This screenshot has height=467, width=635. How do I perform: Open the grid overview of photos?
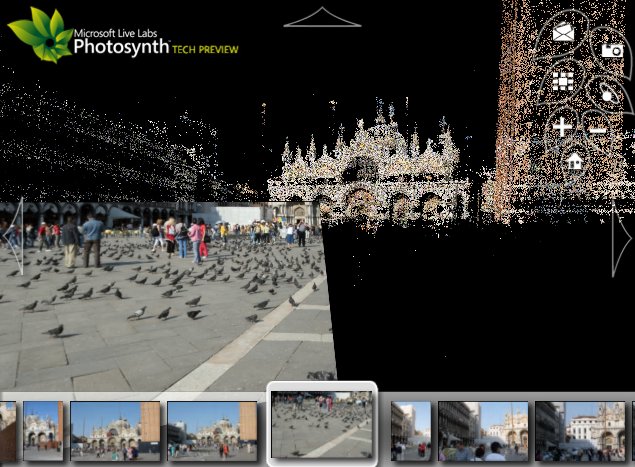click(563, 81)
